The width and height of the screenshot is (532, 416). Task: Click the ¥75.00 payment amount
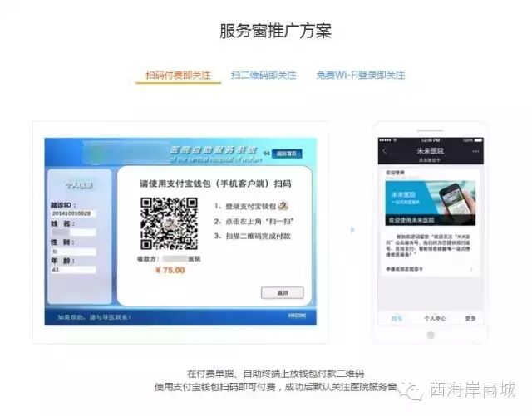point(170,270)
